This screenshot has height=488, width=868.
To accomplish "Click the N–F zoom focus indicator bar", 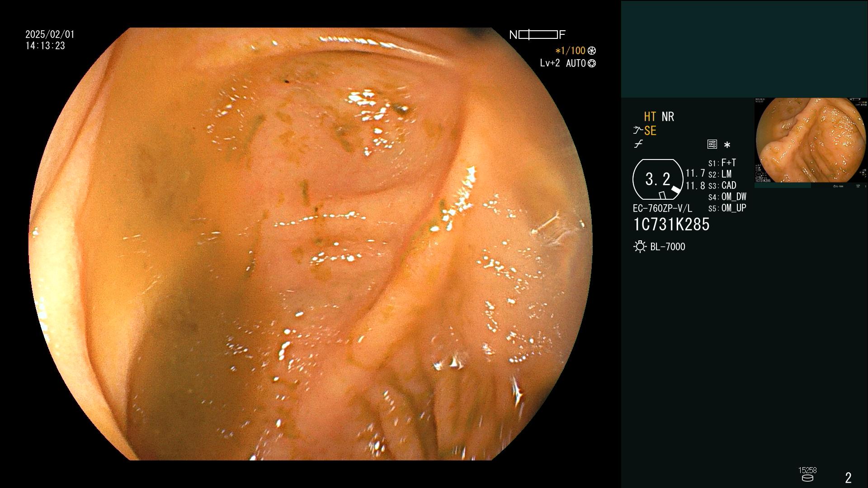I will coord(538,35).
